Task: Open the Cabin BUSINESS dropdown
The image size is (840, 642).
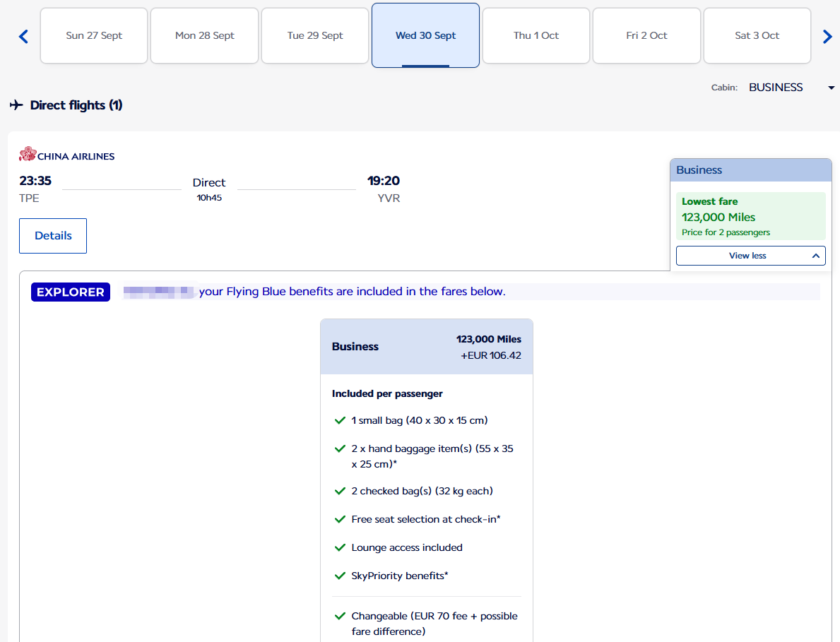Action: click(x=791, y=88)
